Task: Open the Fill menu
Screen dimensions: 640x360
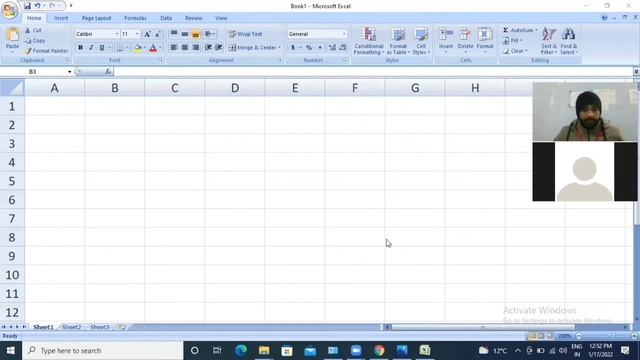Action: 513,40
